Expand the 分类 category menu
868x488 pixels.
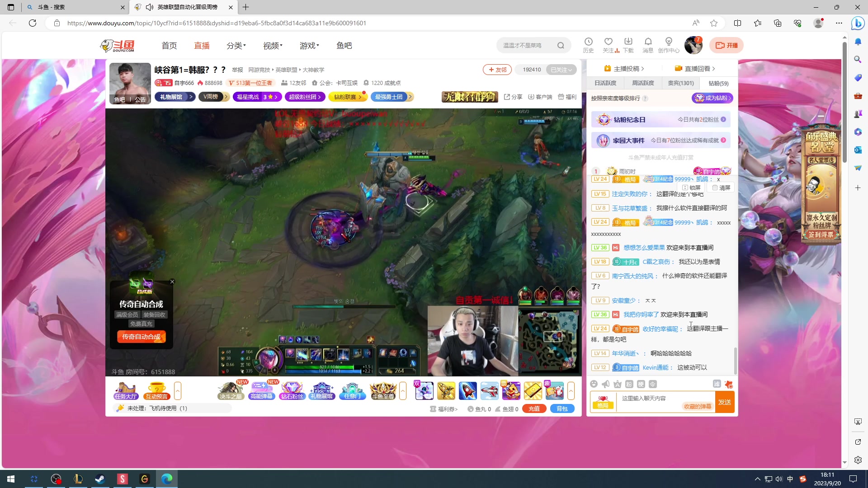(x=236, y=46)
